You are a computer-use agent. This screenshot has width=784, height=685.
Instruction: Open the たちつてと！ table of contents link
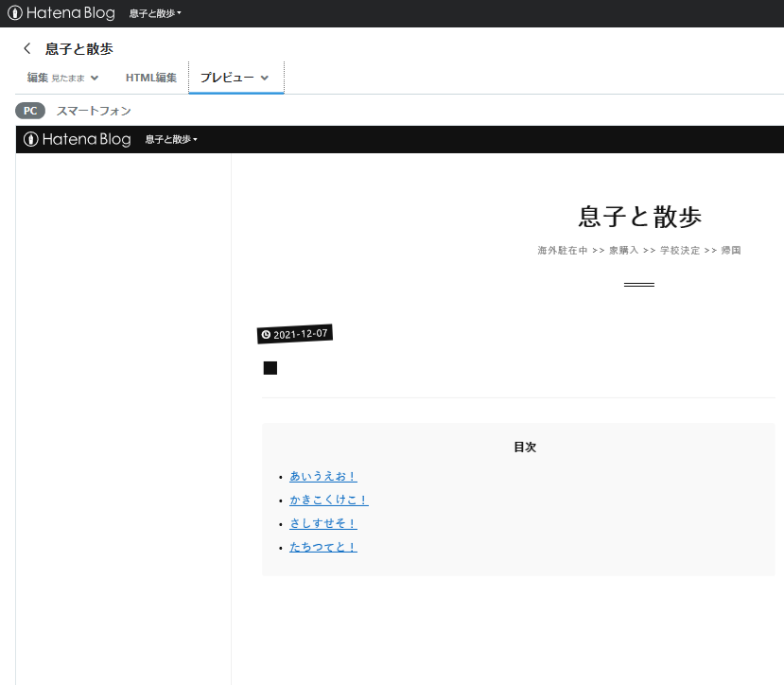[322, 547]
